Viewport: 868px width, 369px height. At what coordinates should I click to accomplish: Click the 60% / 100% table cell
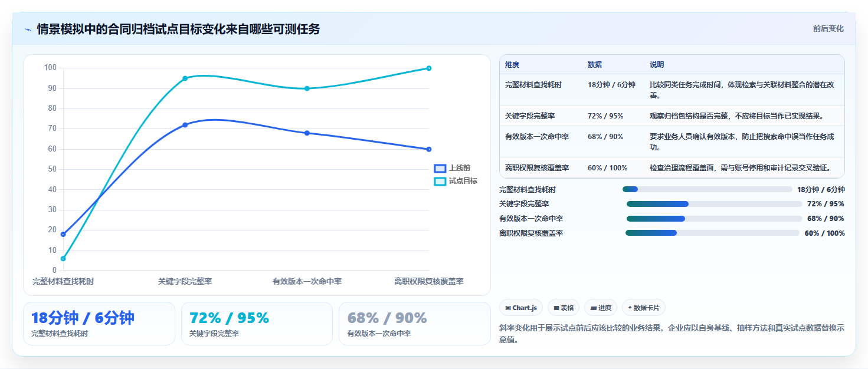click(608, 168)
